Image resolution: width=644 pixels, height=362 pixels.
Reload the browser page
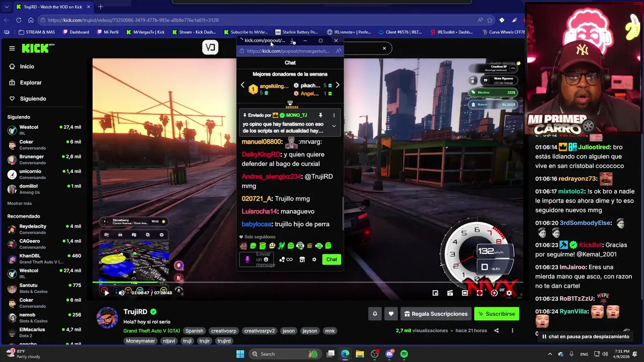tap(19, 20)
